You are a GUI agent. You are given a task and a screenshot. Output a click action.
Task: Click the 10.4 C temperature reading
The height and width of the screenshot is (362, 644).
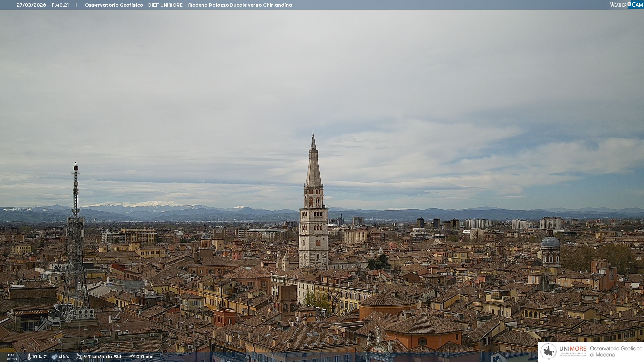pyautogui.click(x=39, y=357)
